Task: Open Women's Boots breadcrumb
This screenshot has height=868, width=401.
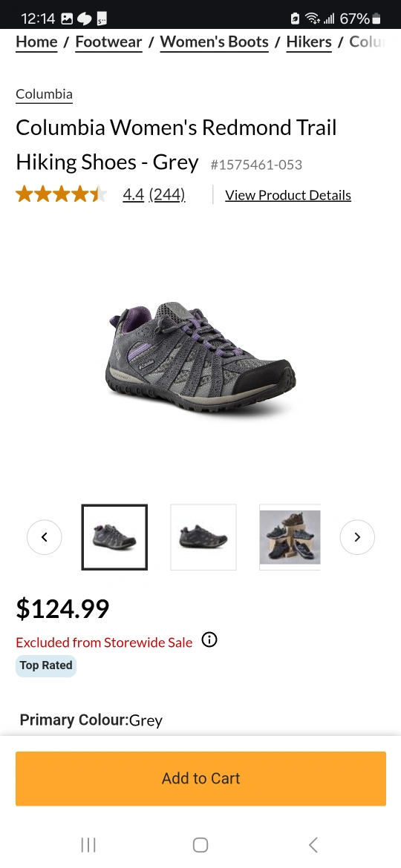Action: point(215,42)
